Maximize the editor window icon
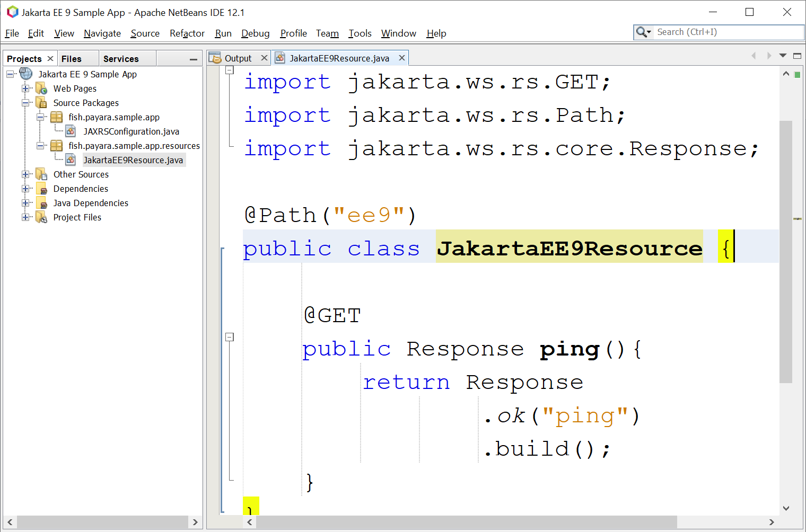The width and height of the screenshot is (806, 532). pyautogui.click(x=796, y=56)
